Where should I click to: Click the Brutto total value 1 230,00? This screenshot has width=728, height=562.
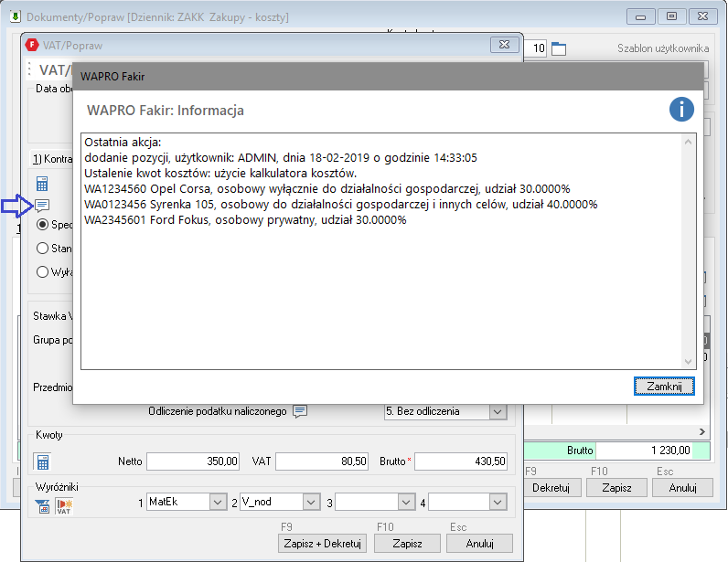coord(645,451)
